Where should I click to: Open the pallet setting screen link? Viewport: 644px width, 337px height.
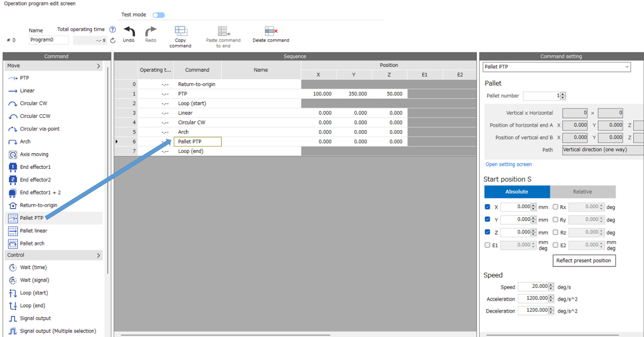click(509, 164)
